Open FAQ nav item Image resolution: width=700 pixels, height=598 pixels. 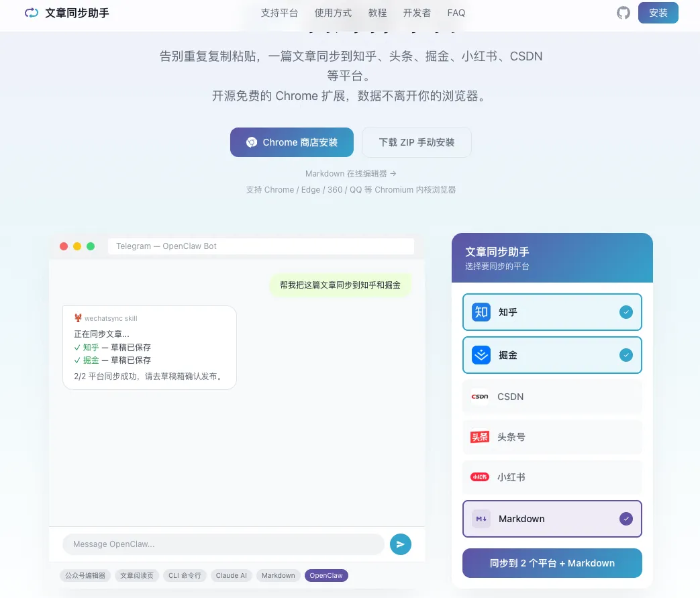456,13
